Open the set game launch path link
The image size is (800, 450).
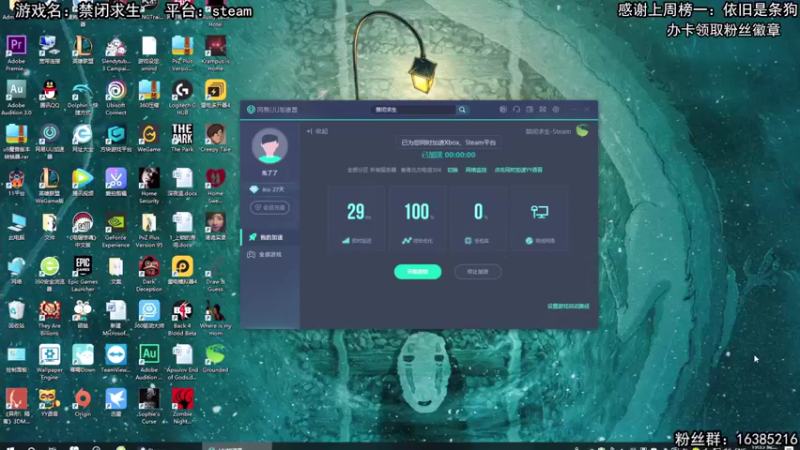(568, 306)
